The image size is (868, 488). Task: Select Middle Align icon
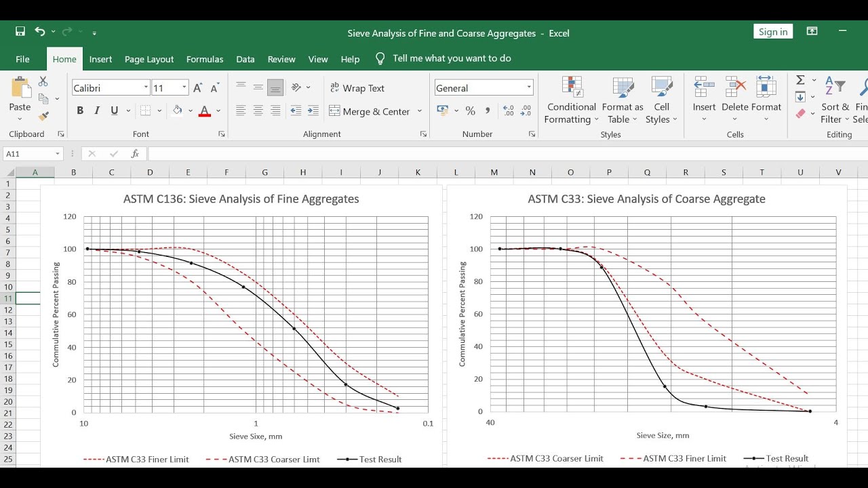click(258, 87)
